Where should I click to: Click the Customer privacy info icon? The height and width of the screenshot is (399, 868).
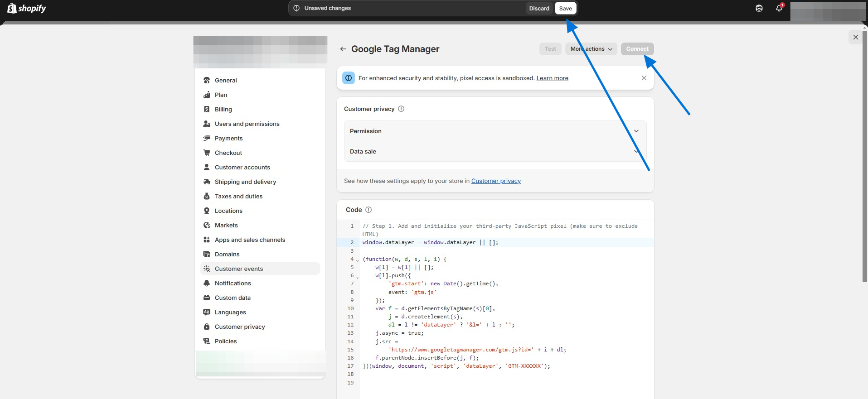point(401,109)
